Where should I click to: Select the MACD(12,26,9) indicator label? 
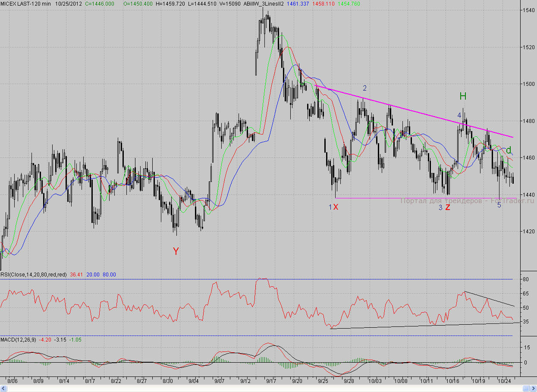click(x=18, y=340)
